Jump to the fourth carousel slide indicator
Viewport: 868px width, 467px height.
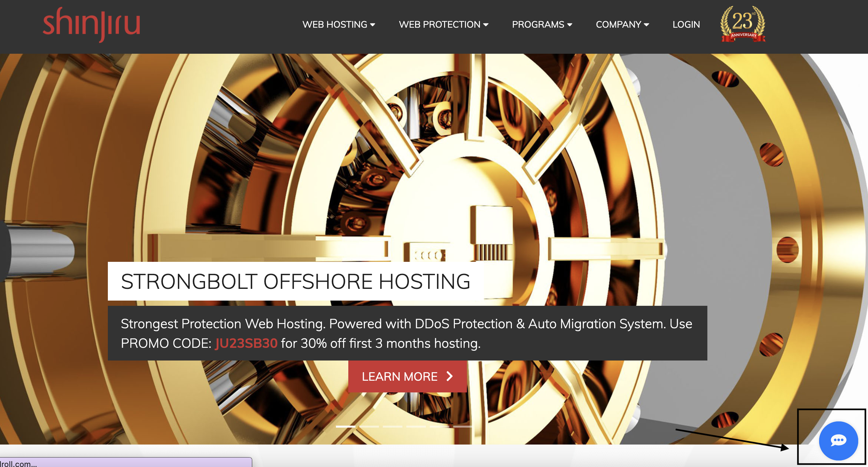click(416, 427)
